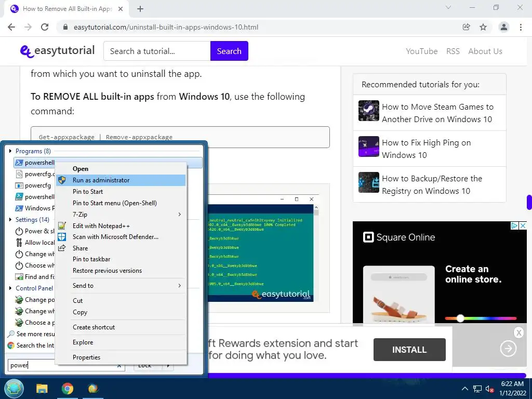Image resolution: width=532 pixels, height=399 pixels.
Task: Open the AdChoices triangle icon on ad
Action: click(x=514, y=225)
